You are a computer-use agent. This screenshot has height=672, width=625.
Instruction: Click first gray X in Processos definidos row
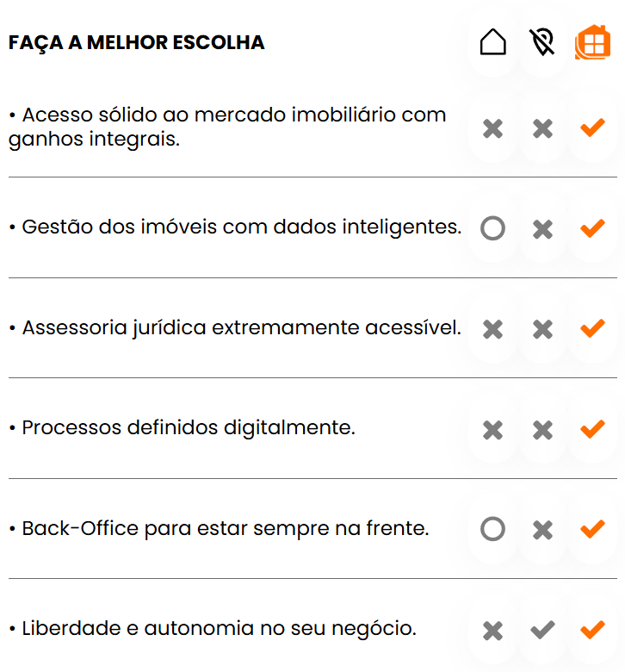point(492,429)
